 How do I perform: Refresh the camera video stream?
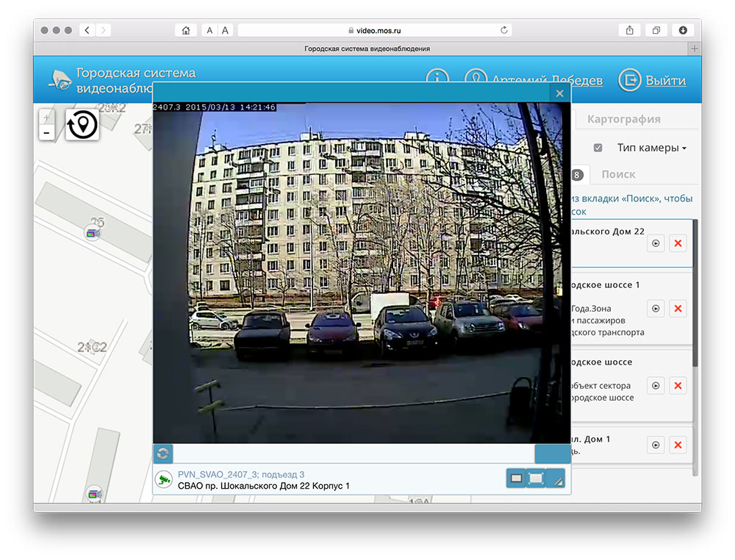pyautogui.click(x=163, y=453)
